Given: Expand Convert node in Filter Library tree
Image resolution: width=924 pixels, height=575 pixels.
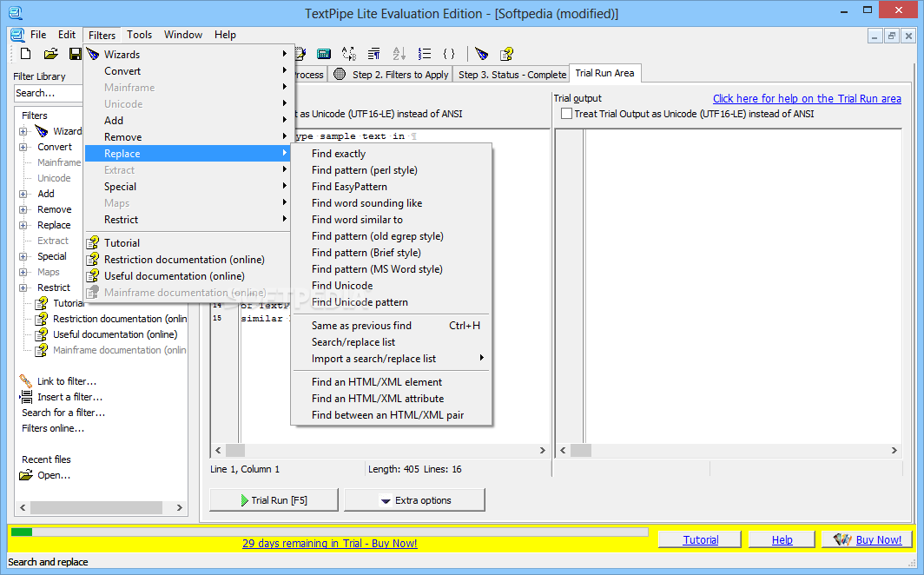Looking at the screenshot, I should click(x=23, y=147).
